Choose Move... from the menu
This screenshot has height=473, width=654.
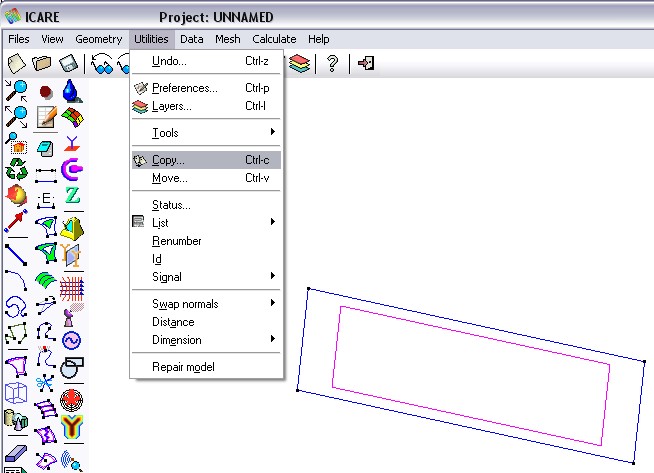point(206,178)
